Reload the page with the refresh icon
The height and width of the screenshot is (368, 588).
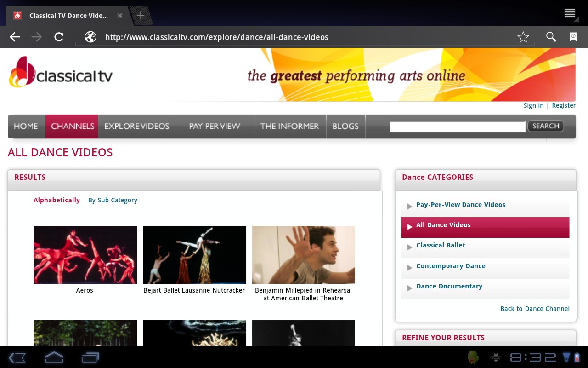pyautogui.click(x=59, y=37)
